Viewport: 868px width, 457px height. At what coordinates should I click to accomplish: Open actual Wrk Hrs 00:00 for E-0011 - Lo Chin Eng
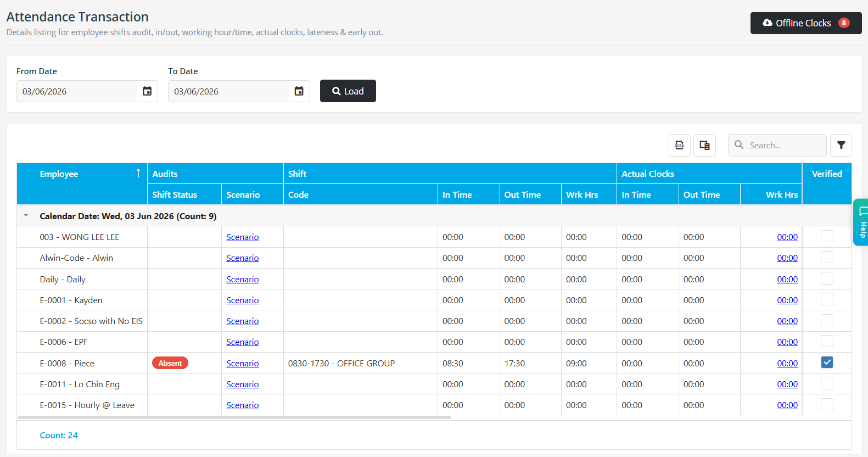click(x=787, y=384)
